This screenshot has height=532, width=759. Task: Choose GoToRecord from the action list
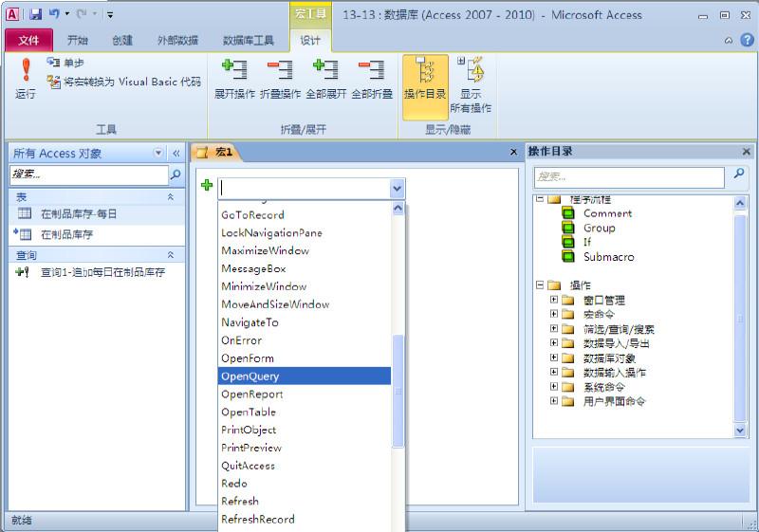[305, 215]
